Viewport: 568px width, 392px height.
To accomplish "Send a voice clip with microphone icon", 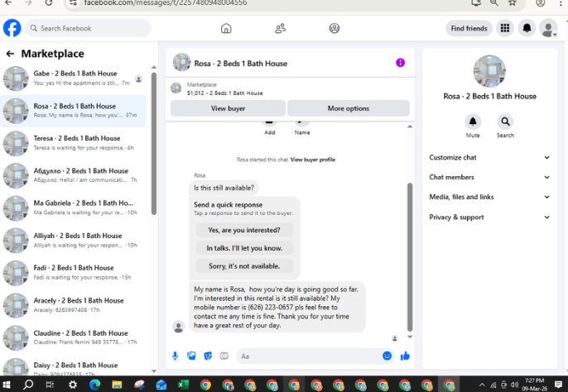I will [x=175, y=356].
